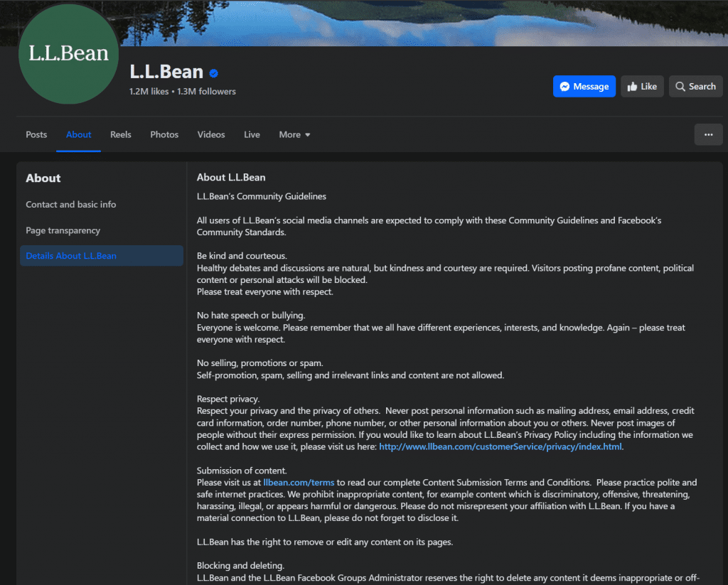Image resolution: width=728 pixels, height=585 pixels.
Task: Open the L.L.Bean privacy policy link
Action: [x=500, y=446]
